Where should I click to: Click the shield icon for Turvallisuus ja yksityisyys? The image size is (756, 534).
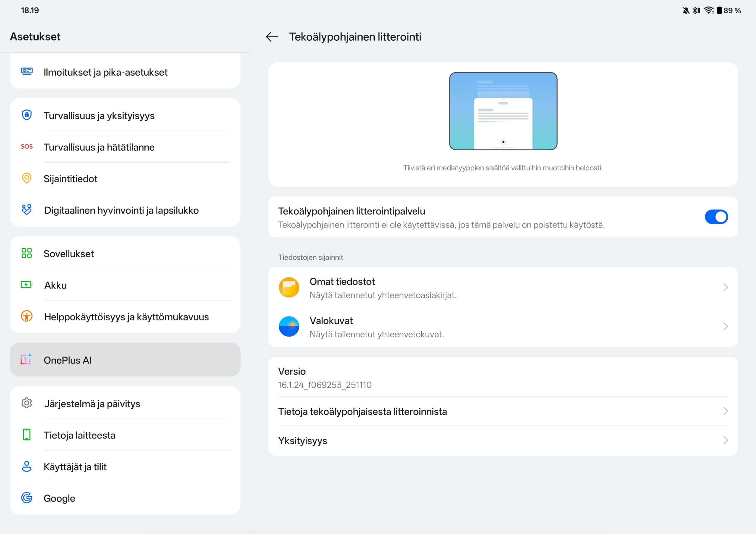[27, 115]
